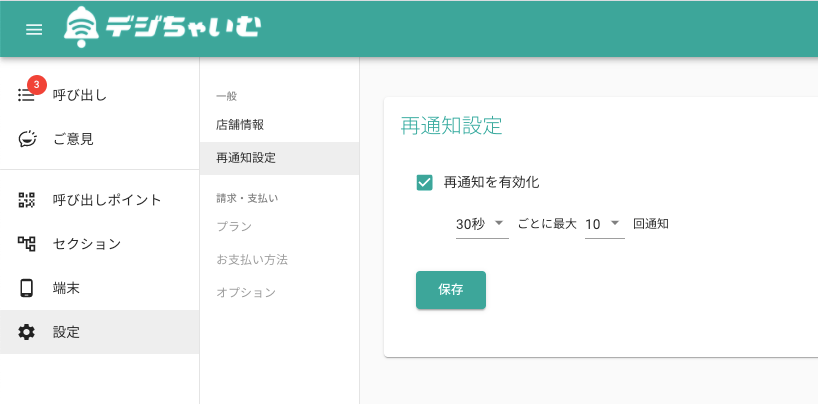The image size is (818, 404).
Task: Click the 保存 button
Action: [451, 290]
